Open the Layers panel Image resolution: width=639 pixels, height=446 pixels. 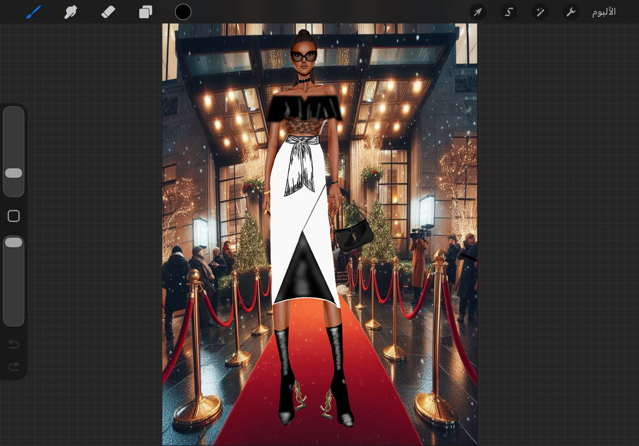(145, 12)
